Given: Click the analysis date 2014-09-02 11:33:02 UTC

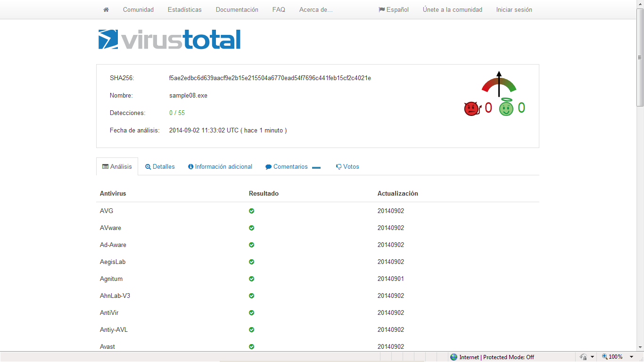Looking at the screenshot, I should (204, 130).
